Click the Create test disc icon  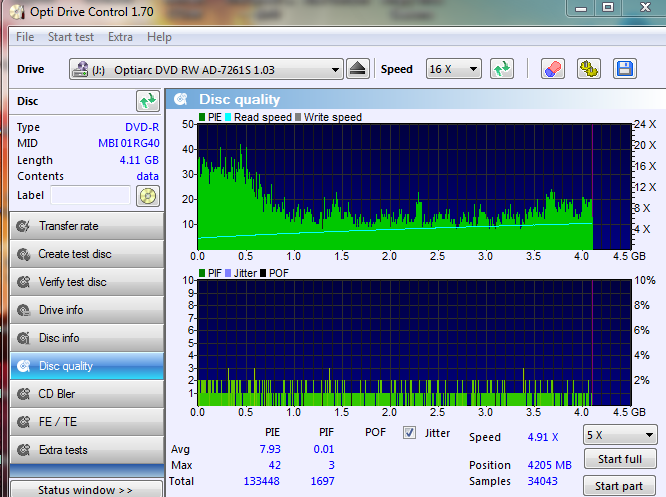(23, 254)
